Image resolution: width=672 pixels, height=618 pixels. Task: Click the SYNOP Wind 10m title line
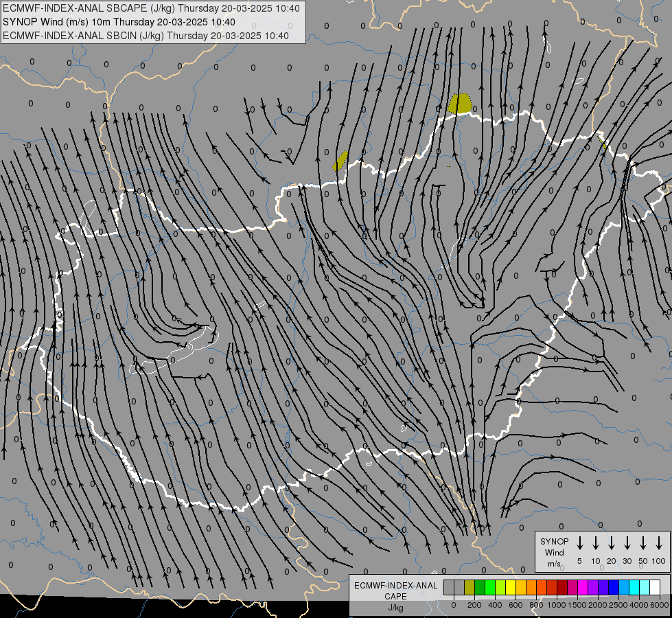coord(119,22)
